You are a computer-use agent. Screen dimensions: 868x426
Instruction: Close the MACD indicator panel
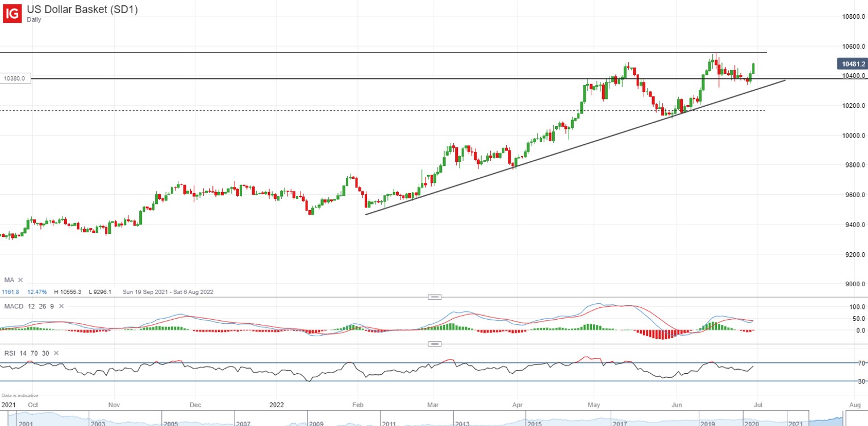(x=61, y=306)
